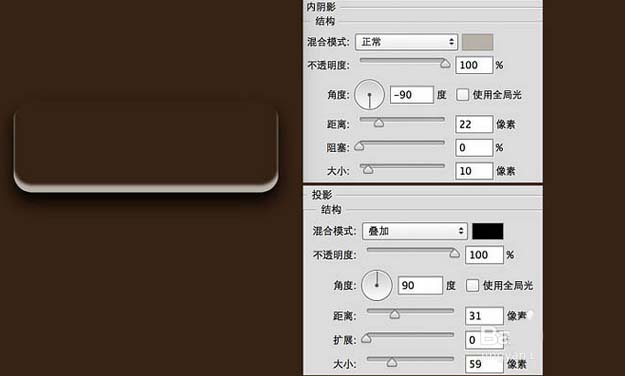Viewport: 625px width, 376px height.
Task: Click the inner shadow choke slider handle
Action: pyautogui.click(x=360, y=146)
